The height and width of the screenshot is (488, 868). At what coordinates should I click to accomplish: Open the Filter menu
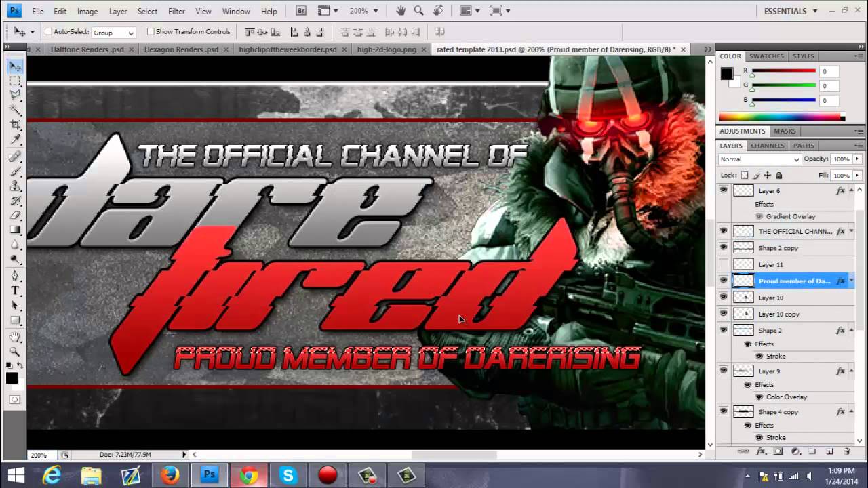pos(176,12)
